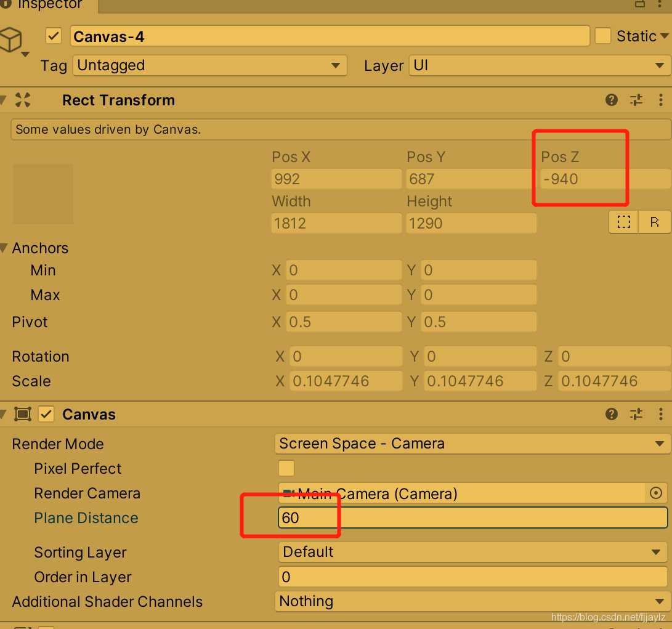Click Pivot Y field 0.5
Screen dimensions: 672x629
click(479, 322)
